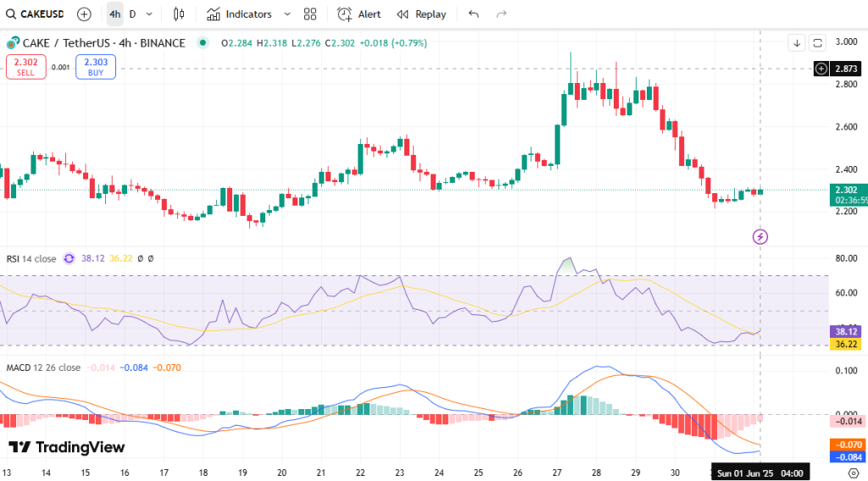Click the collapse pane down arrow button
The height and width of the screenshot is (481, 868).
pos(797,42)
